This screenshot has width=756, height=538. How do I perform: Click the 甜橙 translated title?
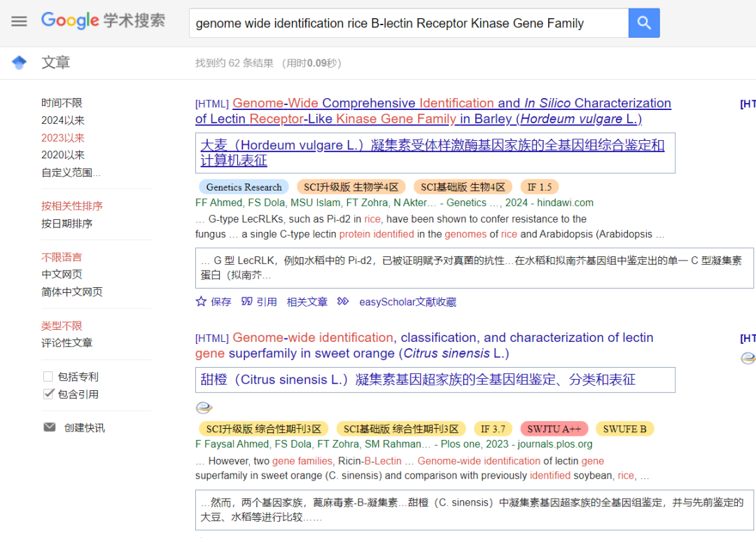coord(418,380)
